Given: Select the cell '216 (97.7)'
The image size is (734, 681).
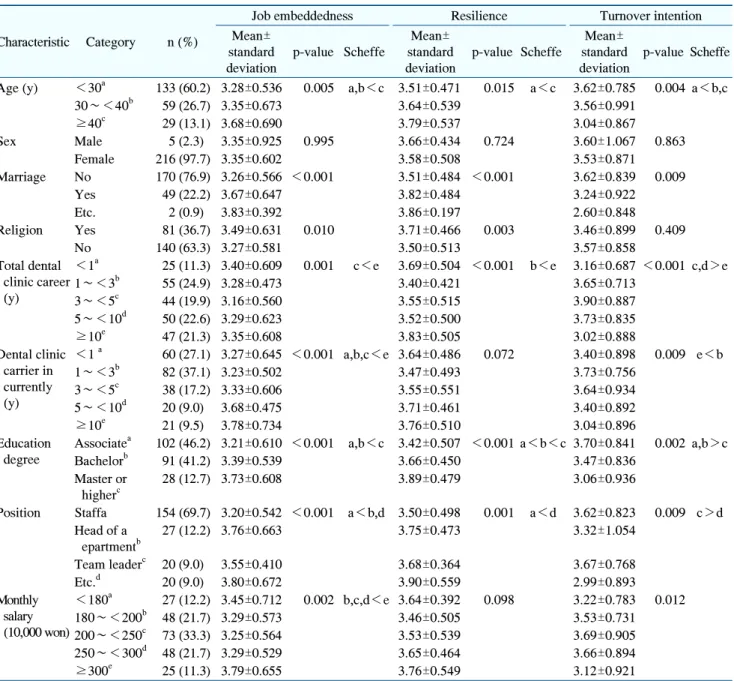Looking at the screenshot, I should click(x=183, y=159).
